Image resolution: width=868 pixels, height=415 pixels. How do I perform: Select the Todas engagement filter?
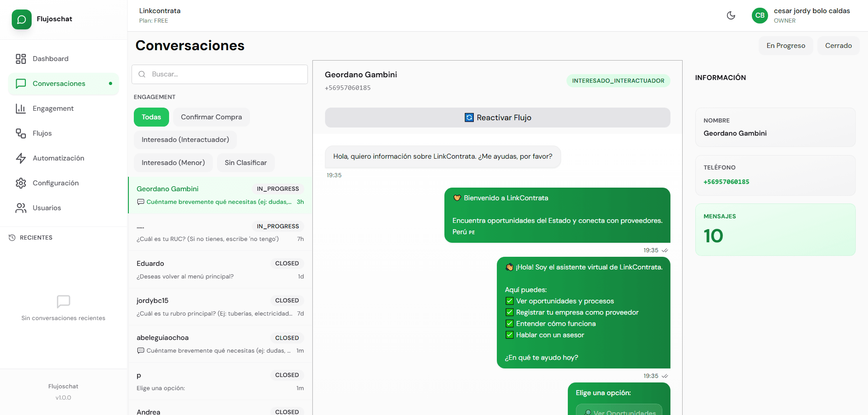click(x=151, y=117)
